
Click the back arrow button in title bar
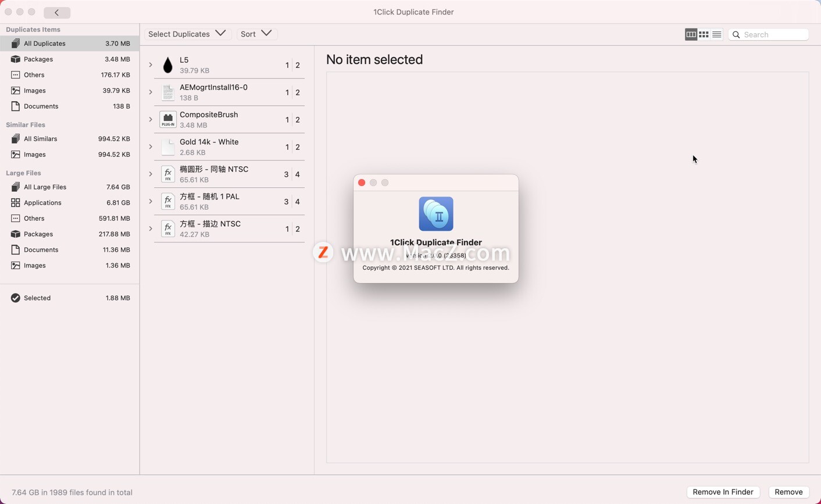click(57, 12)
